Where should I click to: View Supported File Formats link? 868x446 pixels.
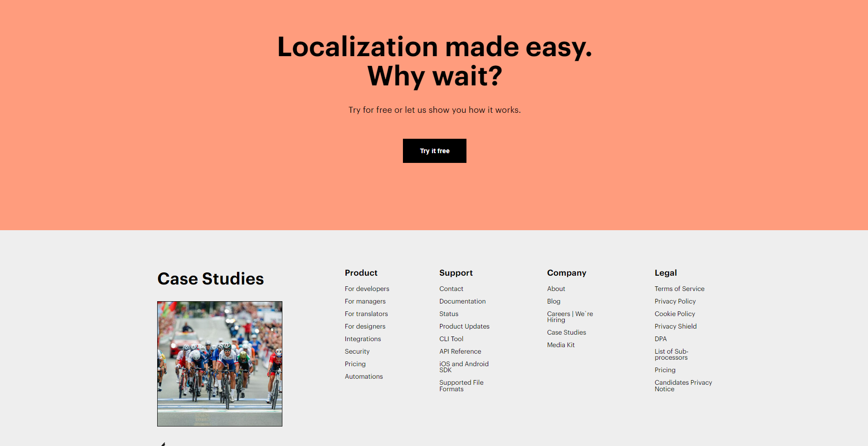[461, 386]
